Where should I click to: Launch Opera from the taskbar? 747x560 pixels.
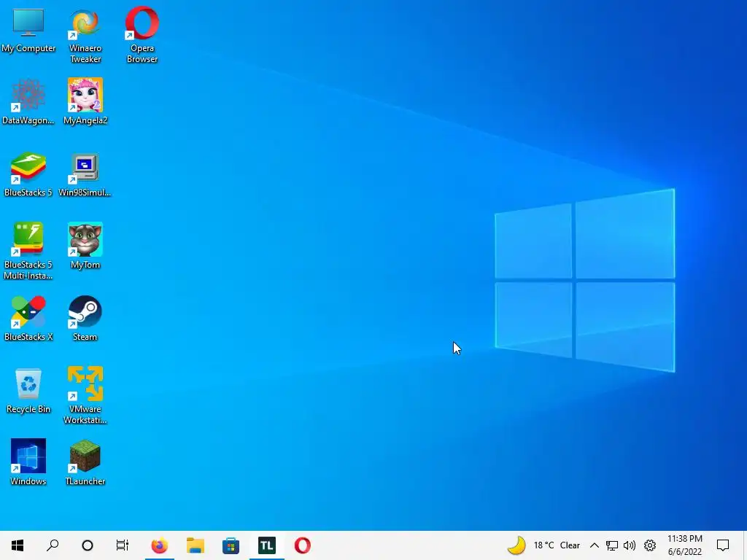coord(303,545)
